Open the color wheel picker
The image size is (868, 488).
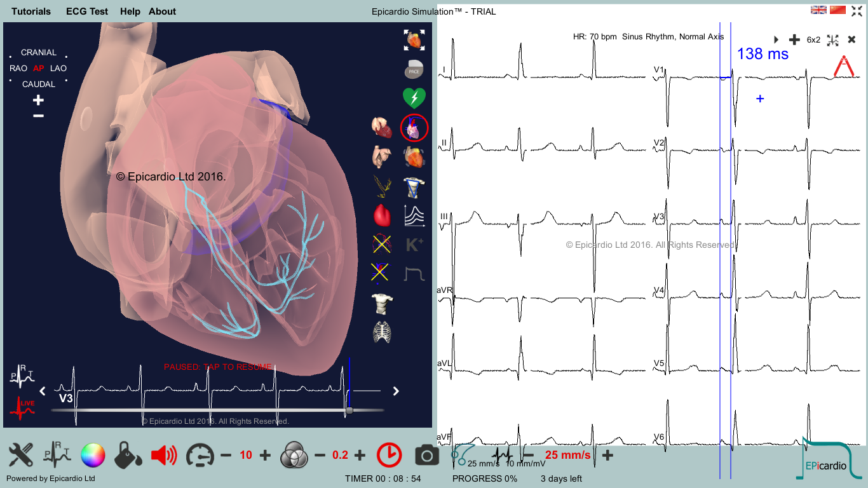tap(93, 455)
